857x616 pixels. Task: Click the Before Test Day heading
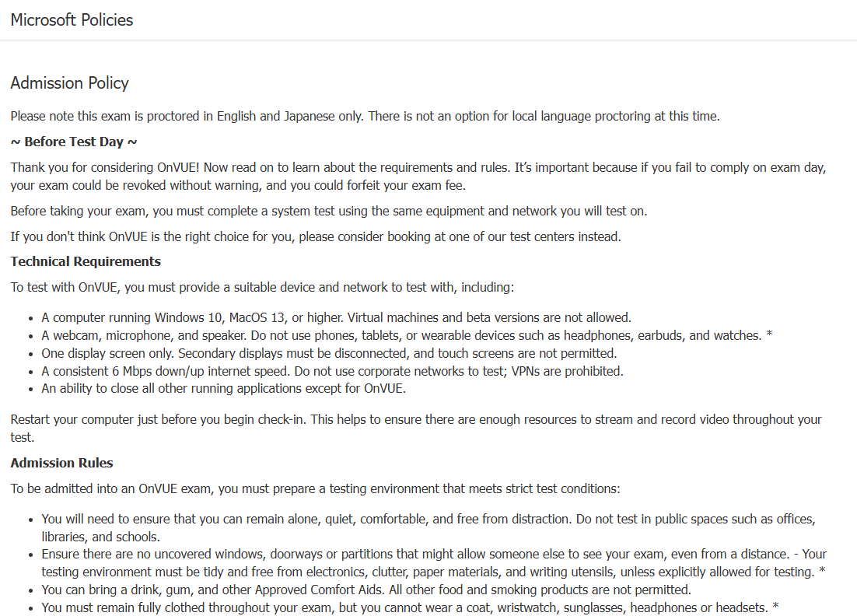[x=74, y=142]
